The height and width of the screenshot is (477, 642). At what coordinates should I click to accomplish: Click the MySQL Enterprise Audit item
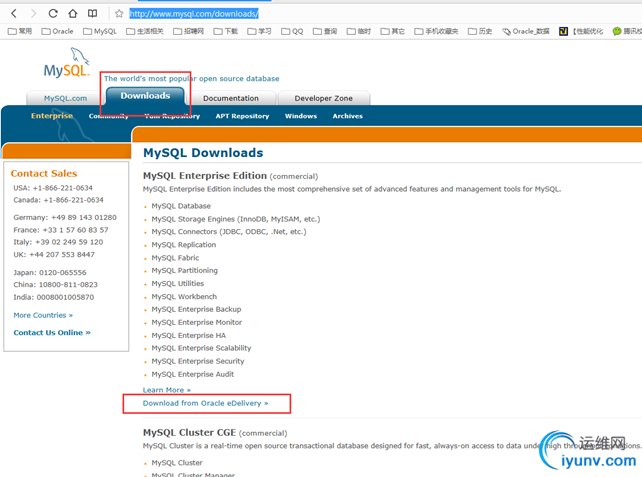193,375
